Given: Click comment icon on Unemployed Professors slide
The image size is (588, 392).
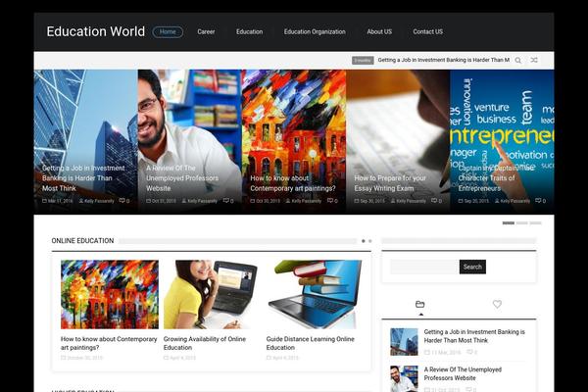Looking at the screenshot, I should coord(226,201).
